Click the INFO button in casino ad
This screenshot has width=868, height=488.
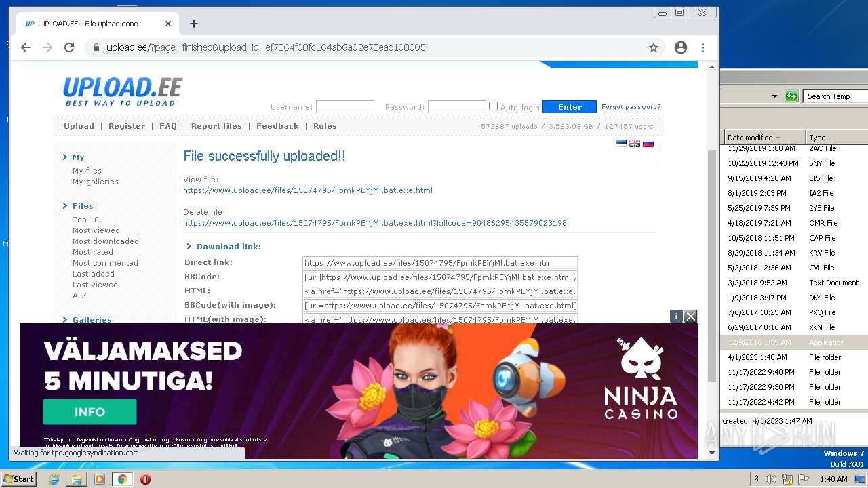coord(90,411)
